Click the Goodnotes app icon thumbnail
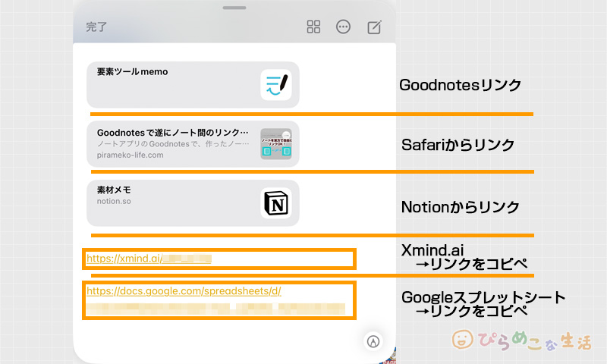Image resolution: width=607 pixels, height=364 pixels. tap(275, 85)
